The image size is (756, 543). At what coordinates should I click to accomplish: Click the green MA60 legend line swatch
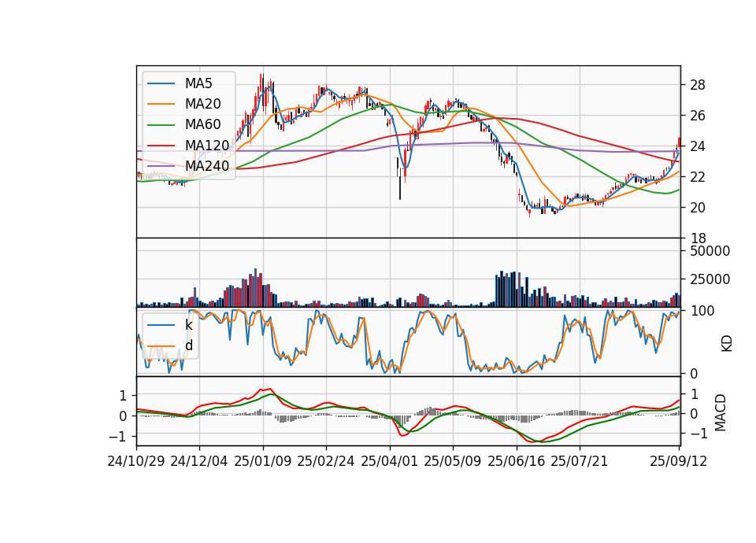(161, 125)
